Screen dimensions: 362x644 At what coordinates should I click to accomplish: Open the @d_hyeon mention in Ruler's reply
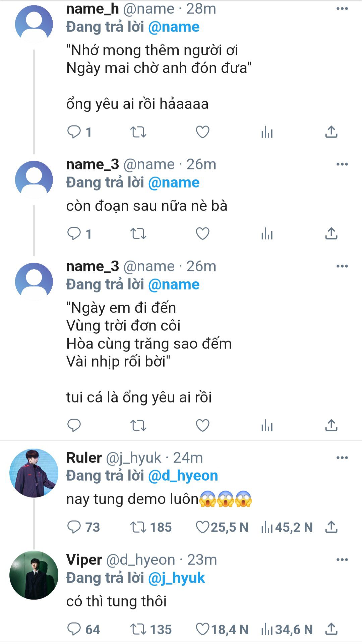183,476
